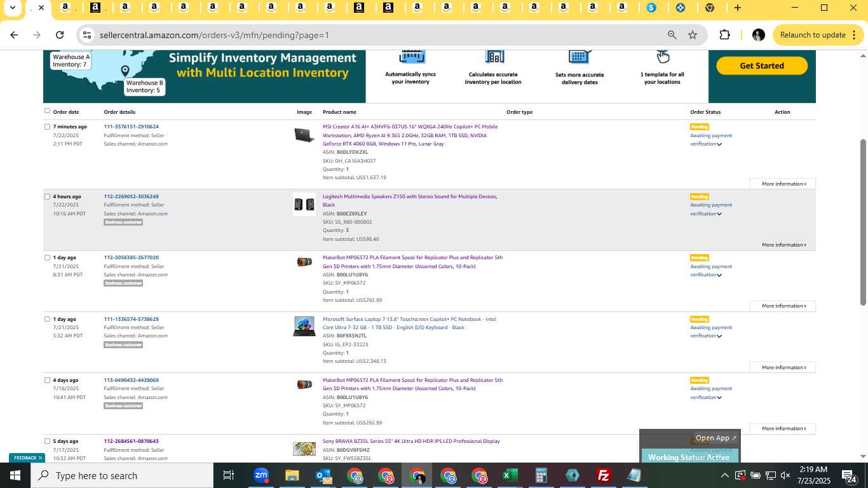868x488 pixels.
Task: Expand hidden system tray icons
Action: tap(724, 475)
